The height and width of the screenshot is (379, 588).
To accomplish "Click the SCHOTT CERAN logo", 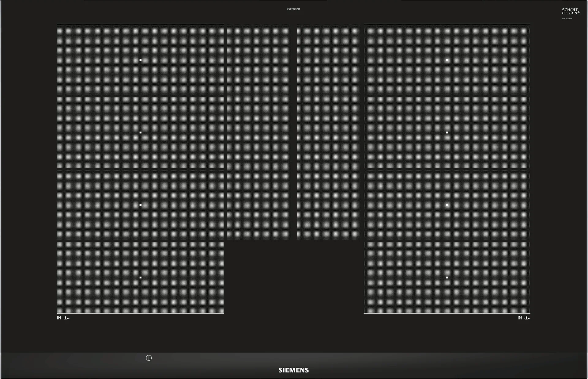I will [570, 11].
